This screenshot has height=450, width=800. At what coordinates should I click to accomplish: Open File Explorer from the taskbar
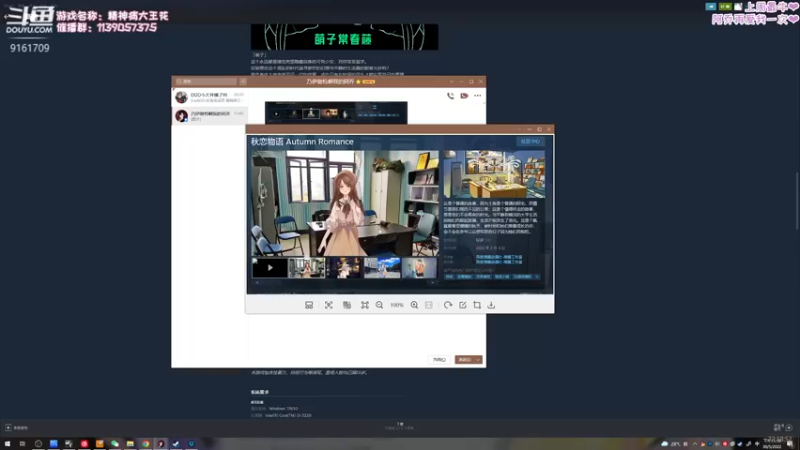click(130, 444)
